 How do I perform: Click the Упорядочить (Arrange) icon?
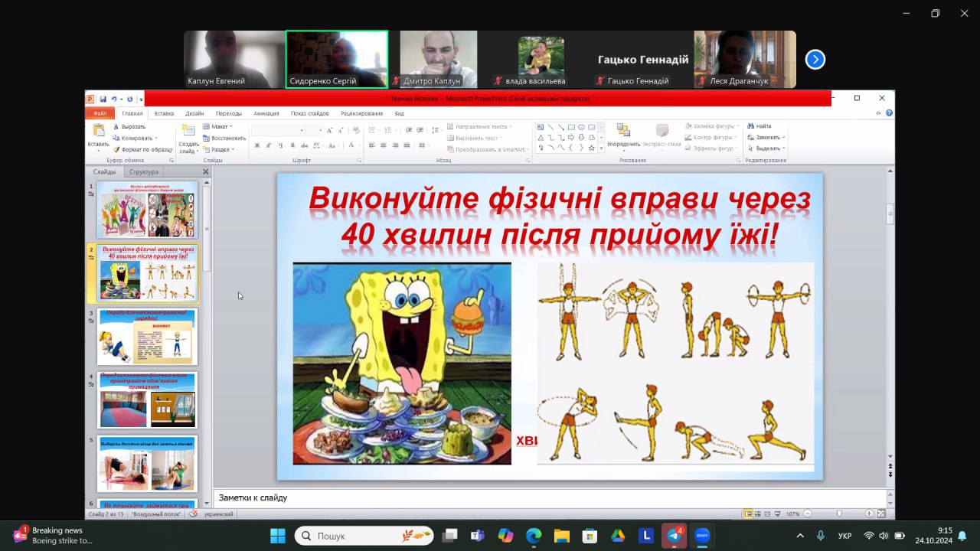click(x=623, y=130)
